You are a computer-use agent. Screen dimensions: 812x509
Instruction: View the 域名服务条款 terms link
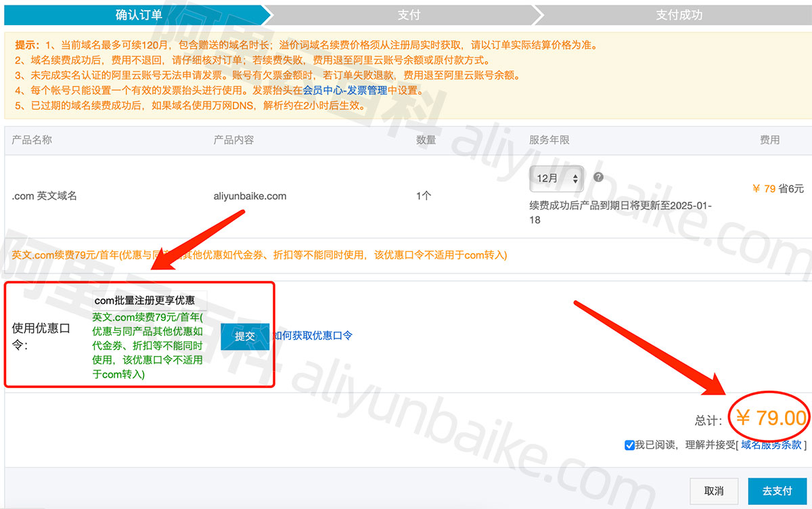point(771,445)
